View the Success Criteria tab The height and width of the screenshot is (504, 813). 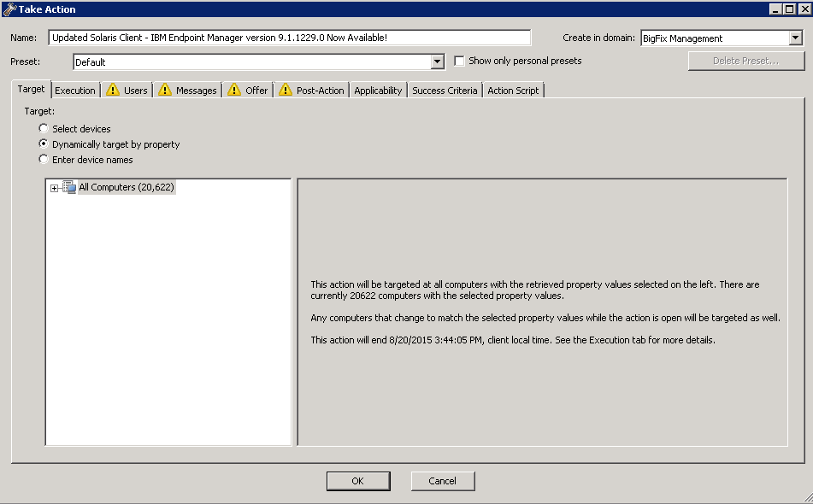pyautogui.click(x=445, y=91)
